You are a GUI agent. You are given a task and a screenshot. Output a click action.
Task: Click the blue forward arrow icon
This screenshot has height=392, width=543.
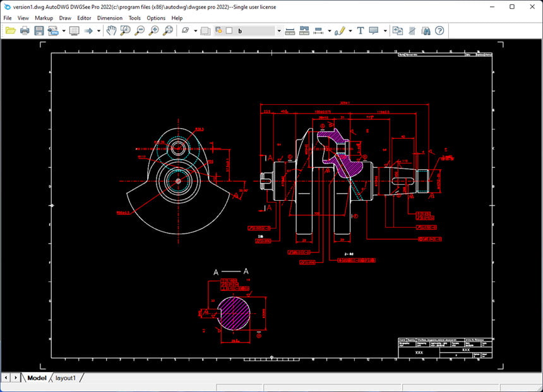tap(88, 31)
